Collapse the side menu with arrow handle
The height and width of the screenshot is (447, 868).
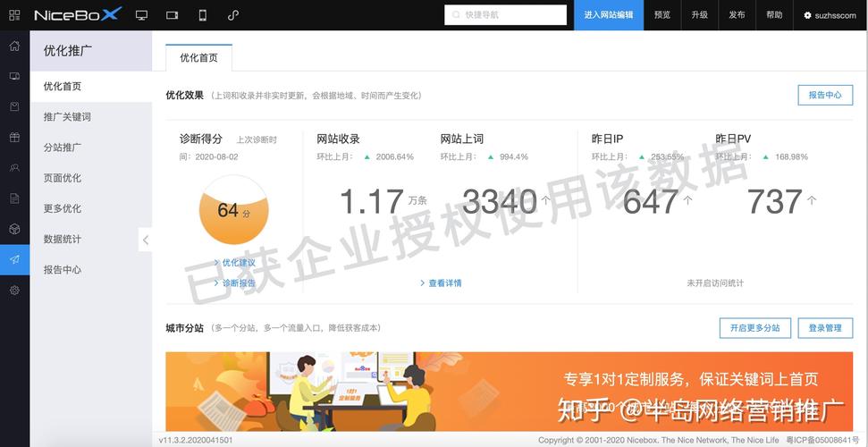pyautogui.click(x=146, y=240)
